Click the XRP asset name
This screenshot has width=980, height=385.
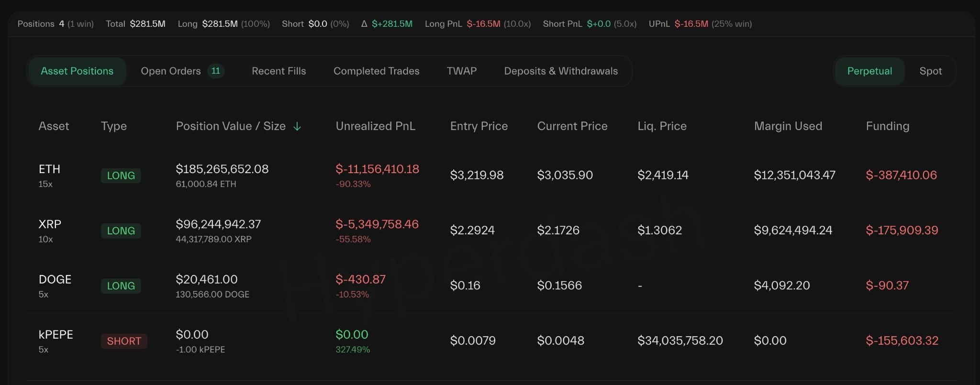point(50,224)
